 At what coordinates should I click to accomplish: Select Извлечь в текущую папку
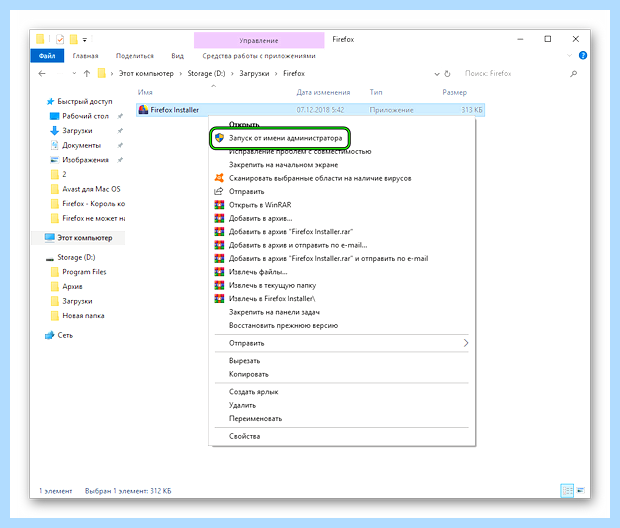coord(272,286)
